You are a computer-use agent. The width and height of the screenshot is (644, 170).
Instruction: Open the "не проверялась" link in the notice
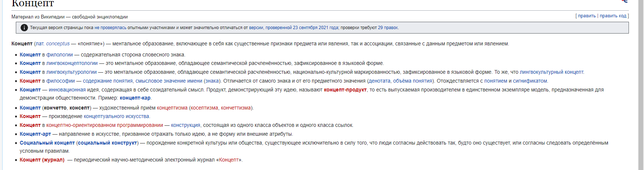point(110,28)
